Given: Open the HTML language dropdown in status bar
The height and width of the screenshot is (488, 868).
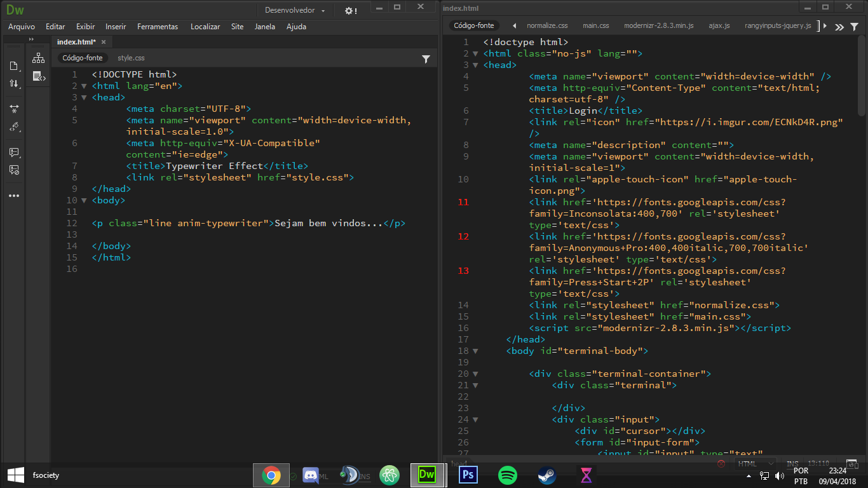Looking at the screenshot, I should click(755, 464).
